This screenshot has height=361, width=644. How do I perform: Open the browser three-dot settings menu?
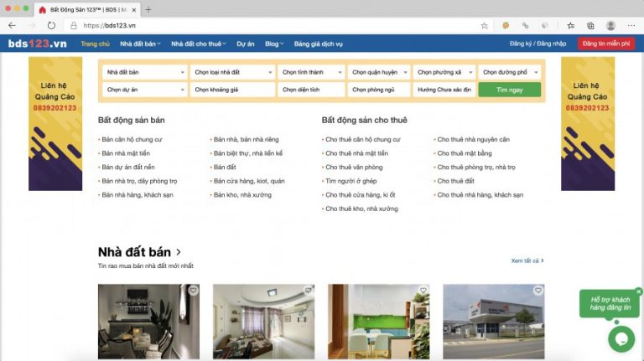tap(631, 25)
